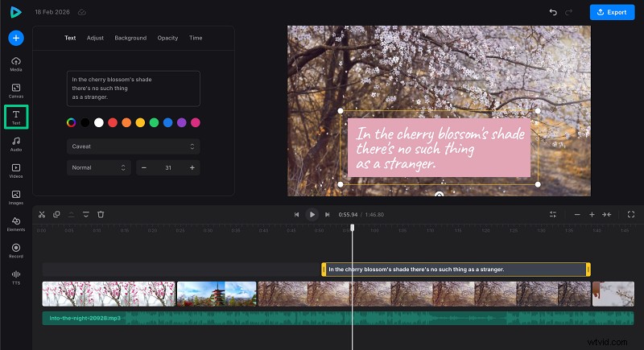
Task: Select the blue color swatch
Action: 168,122
